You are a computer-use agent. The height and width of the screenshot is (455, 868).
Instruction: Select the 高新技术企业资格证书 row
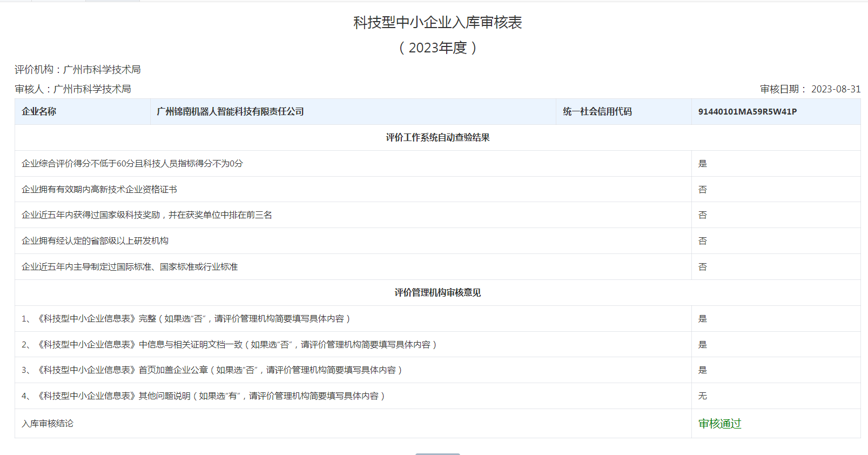click(99, 190)
